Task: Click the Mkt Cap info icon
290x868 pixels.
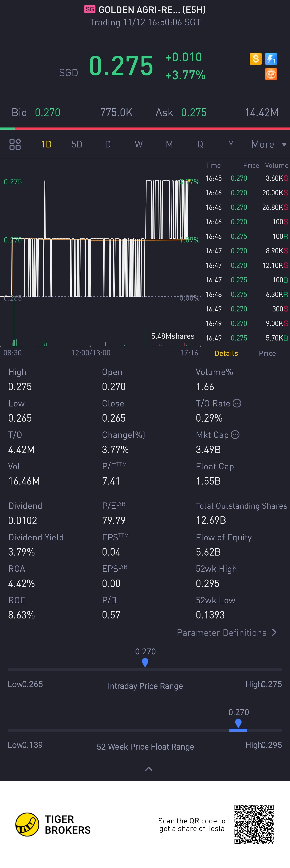Action: 235,435
